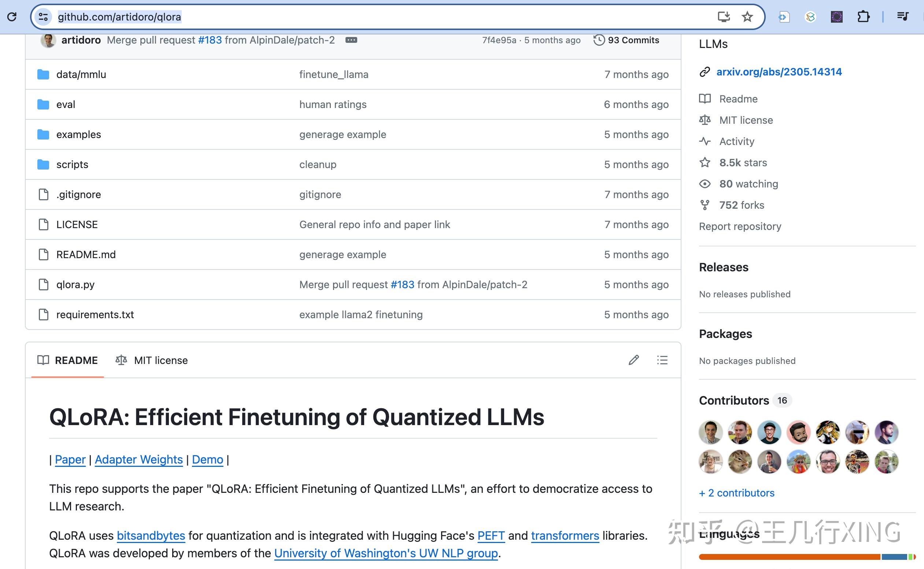This screenshot has width=924, height=569.
Task: Open the README outline list icon
Action: click(662, 360)
